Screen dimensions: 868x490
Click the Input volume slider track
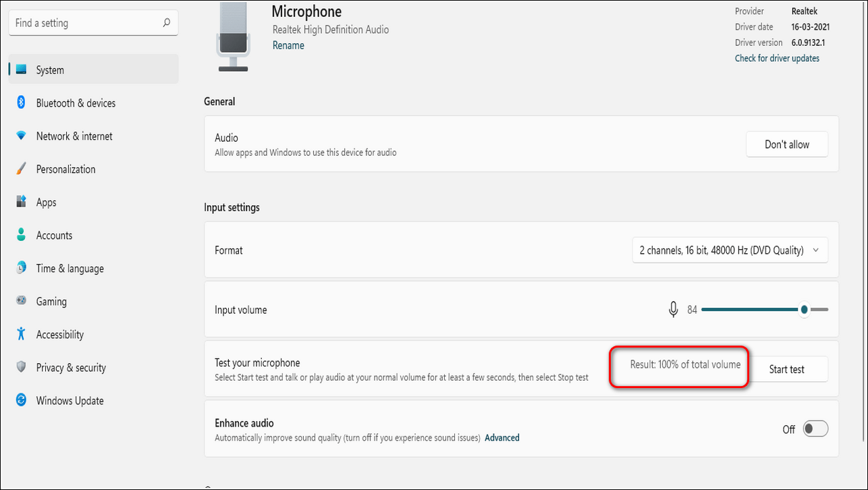(x=749, y=310)
